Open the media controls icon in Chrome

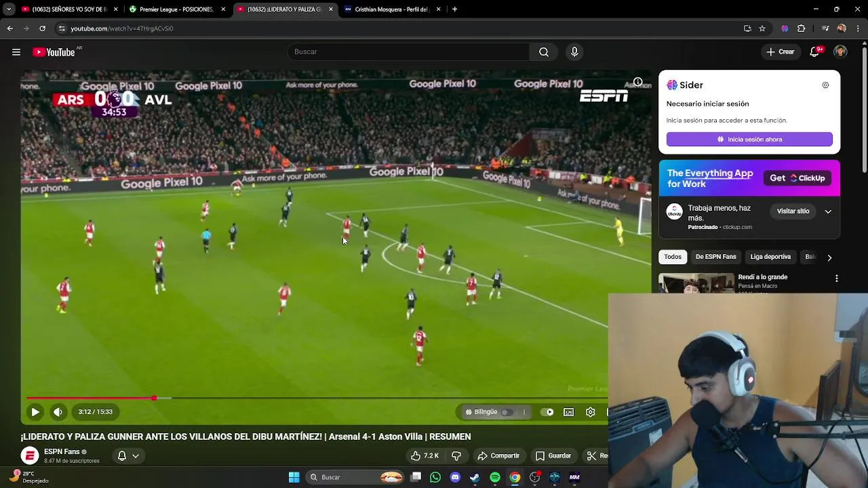tap(825, 28)
